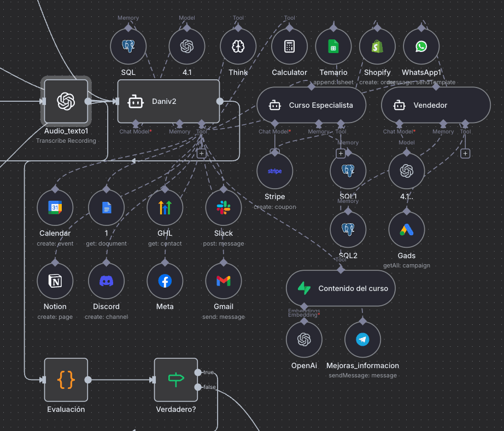Open the GHL get contact node

165,207
